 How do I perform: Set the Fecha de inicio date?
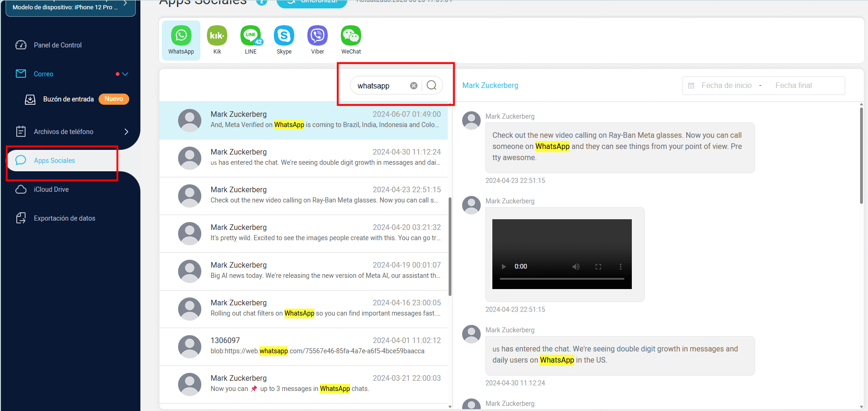(x=726, y=86)
